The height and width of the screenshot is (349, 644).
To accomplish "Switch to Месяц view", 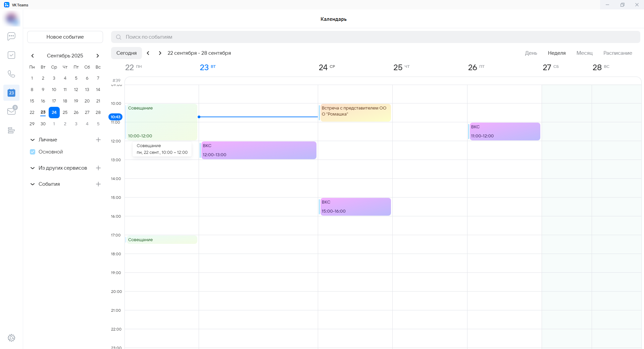I will [584, 53].
